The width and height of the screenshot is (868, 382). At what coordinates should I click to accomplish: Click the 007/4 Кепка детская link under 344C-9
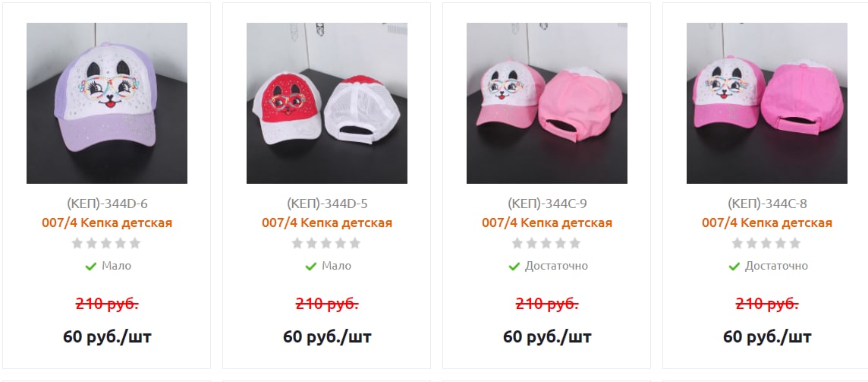[547, 223]
